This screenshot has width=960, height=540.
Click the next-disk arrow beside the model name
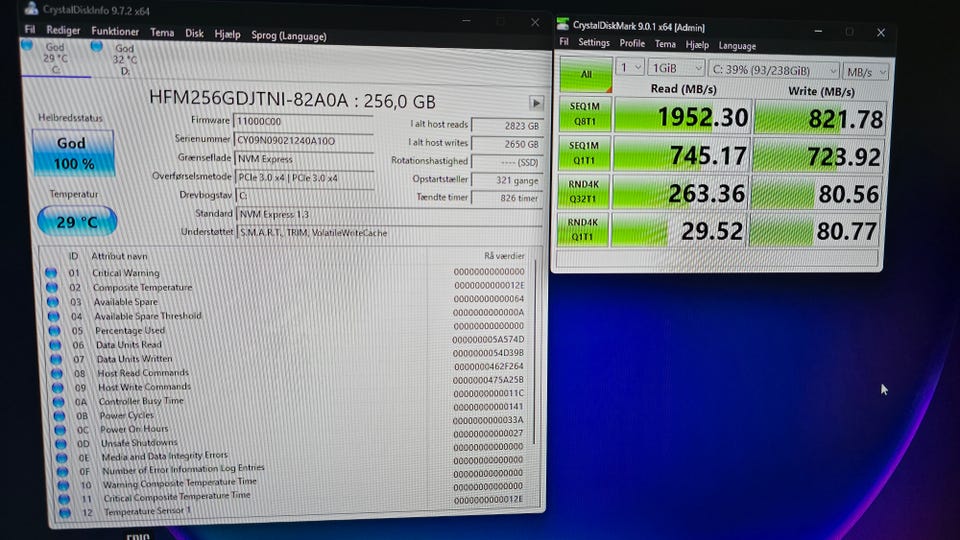tap(536, 103)
